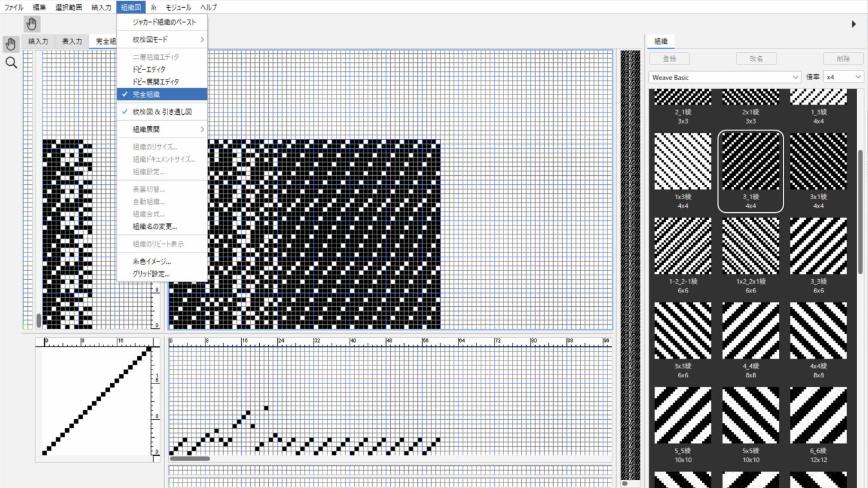Choose the 1x3綾 weave pattern
Image resolution: width=868 pixels, height=488 pixels.
click(x=683, y=162)
